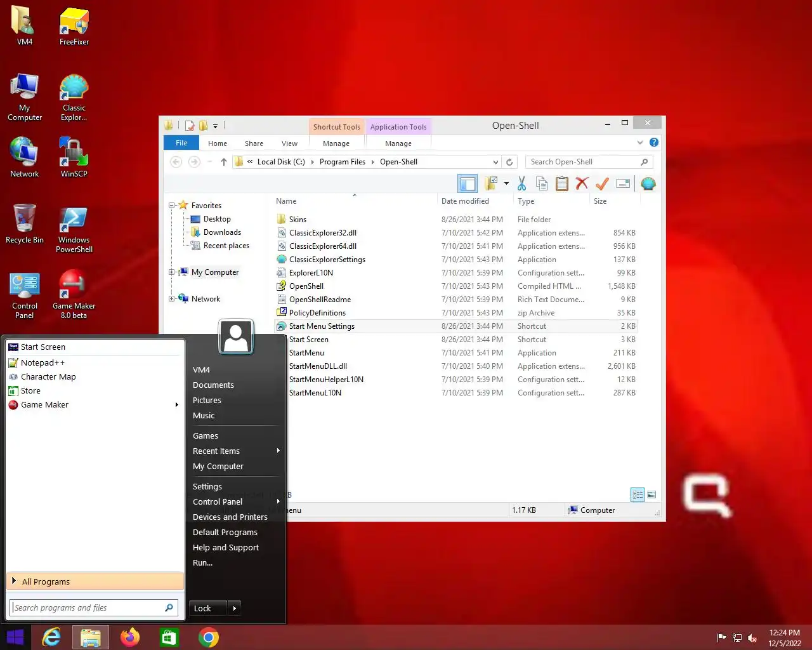This screenshot has height=650, width=812.
Task: Open Manage tab under Shortcut Tools
Action: coord(336,143)
